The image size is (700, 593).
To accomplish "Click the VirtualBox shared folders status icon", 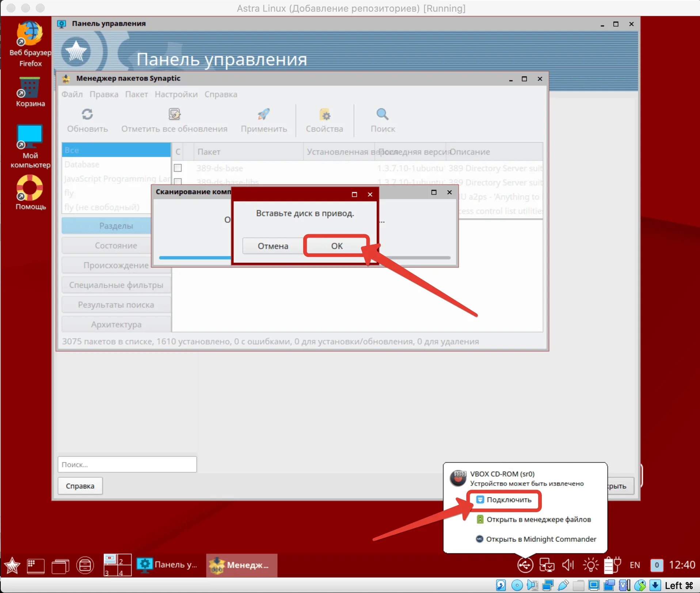I will pyautogui.click(x=578, y=585).
